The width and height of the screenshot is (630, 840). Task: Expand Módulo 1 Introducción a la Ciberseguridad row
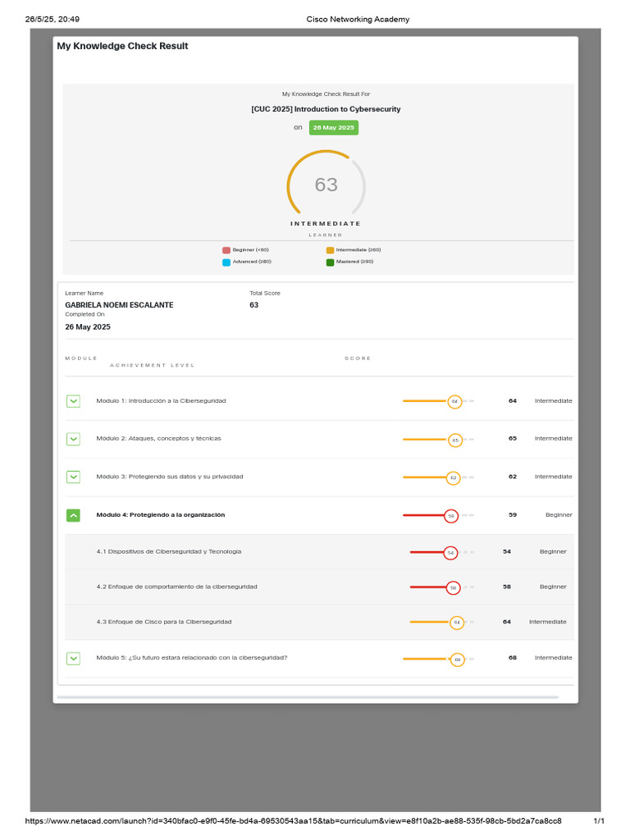[73, 400]
